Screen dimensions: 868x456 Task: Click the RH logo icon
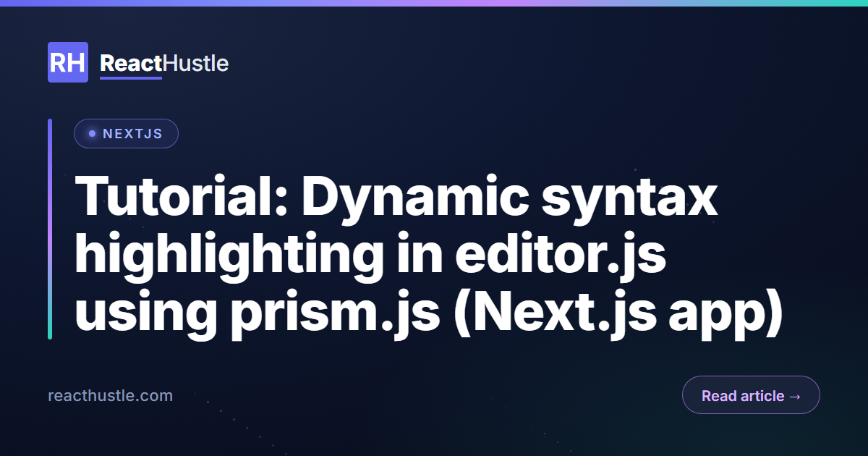(x=68, y=62)
